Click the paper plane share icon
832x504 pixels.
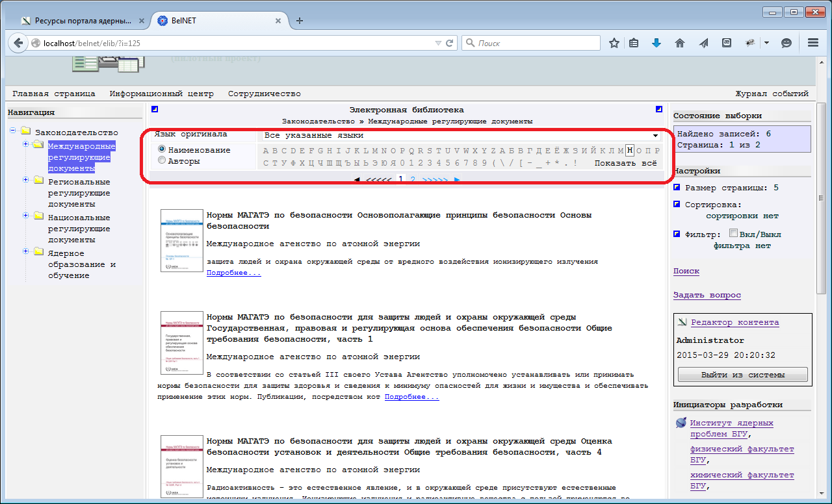pos(703,43)
